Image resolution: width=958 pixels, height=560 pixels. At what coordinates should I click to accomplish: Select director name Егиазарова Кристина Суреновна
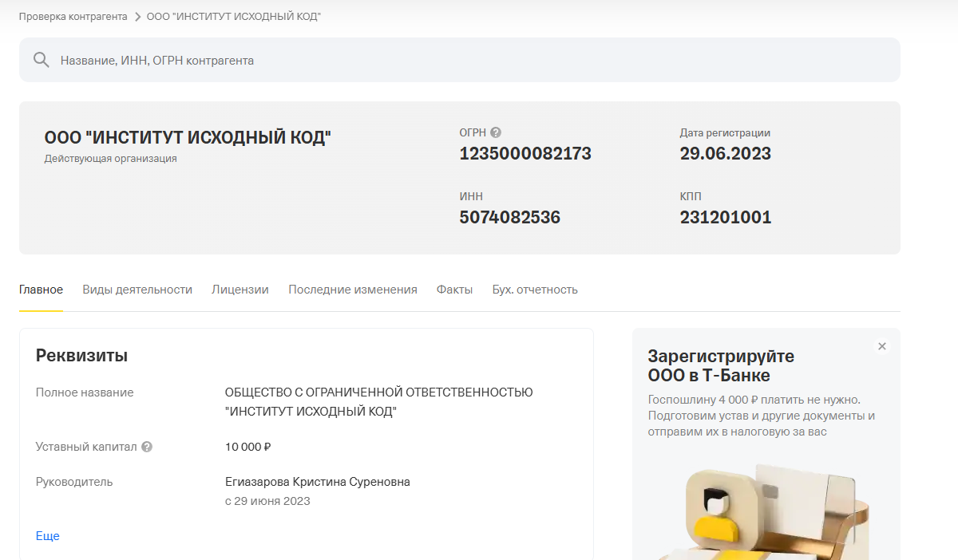click(317, 482)
